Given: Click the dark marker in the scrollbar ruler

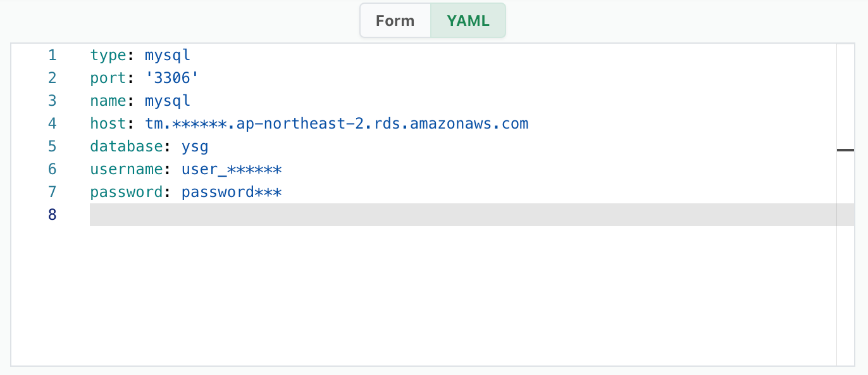Looking at the screenshot, I should click(x=845, y=150).
